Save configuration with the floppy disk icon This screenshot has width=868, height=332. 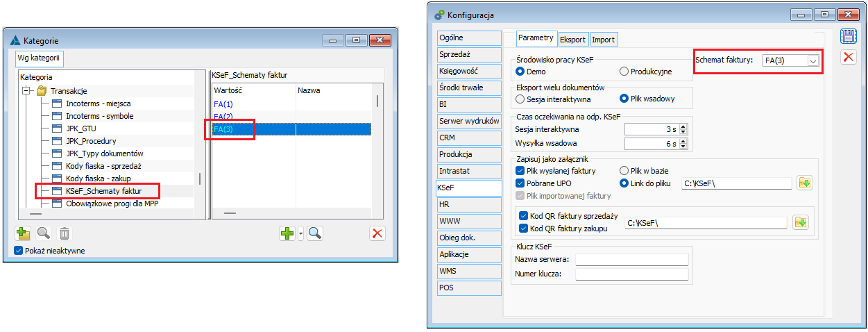click(848, 36)
